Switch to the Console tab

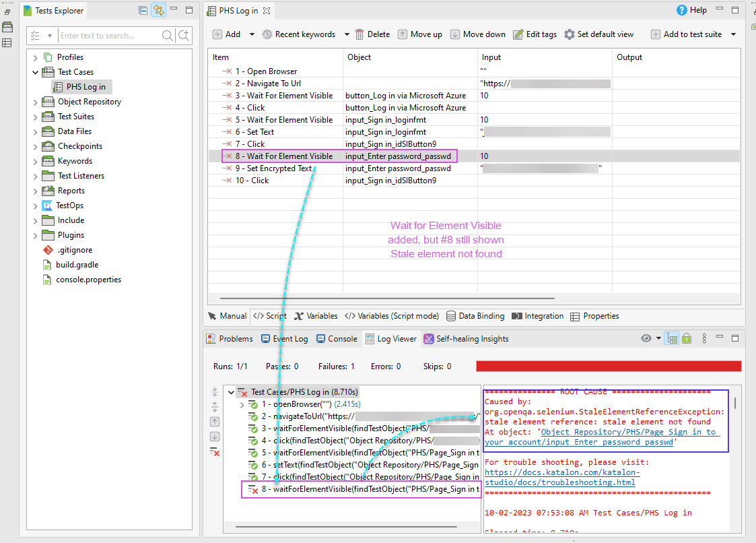click(337, 339)
